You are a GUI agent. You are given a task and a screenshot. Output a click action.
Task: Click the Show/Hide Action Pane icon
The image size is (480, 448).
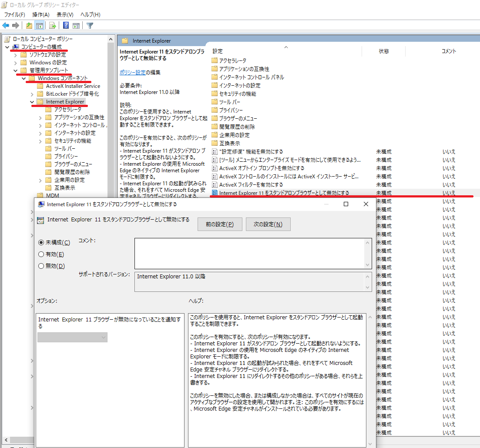[x=77, y=25]
